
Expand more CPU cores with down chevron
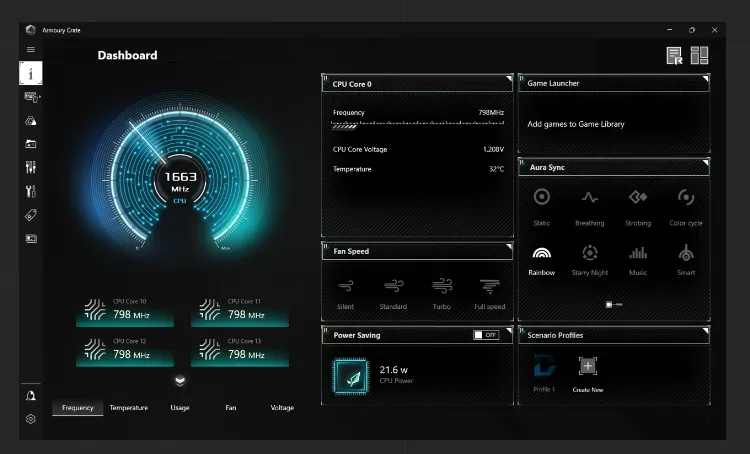[x=180, y=381]
